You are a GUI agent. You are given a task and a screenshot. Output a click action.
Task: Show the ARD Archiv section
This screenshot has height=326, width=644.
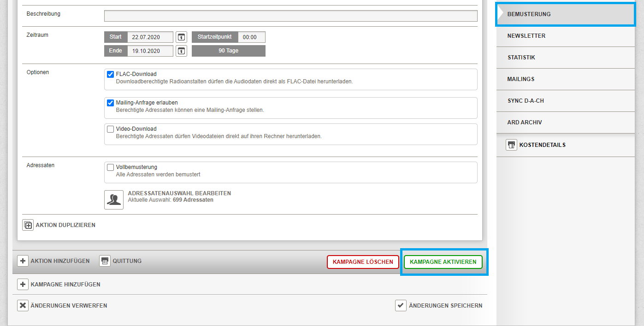pyautogui.click(x=566, y=122)
